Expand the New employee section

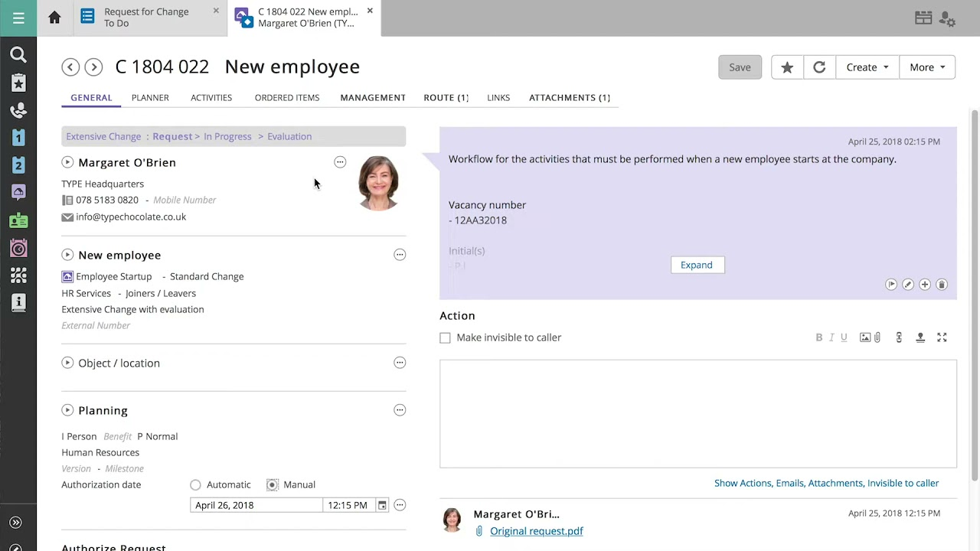coord(67,255)
